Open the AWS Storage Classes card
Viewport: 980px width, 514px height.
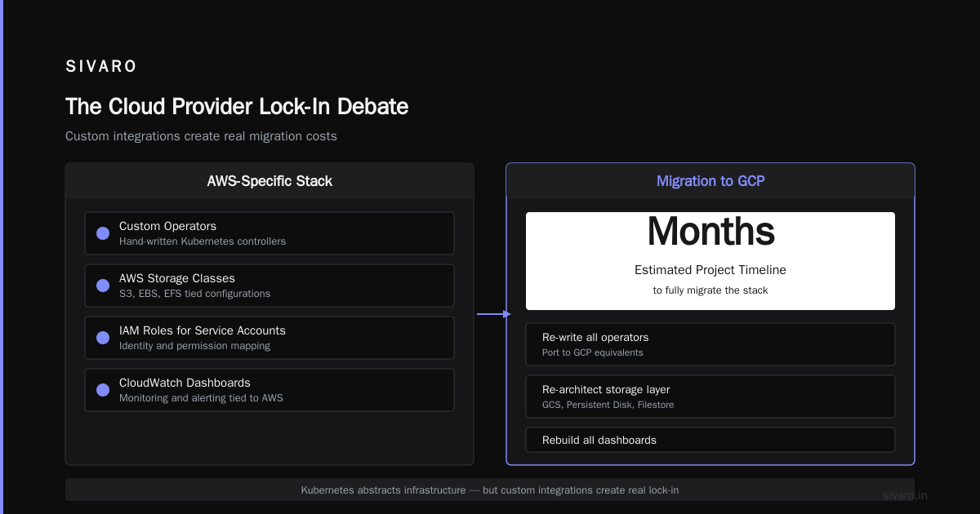click(x=269, y=286)
